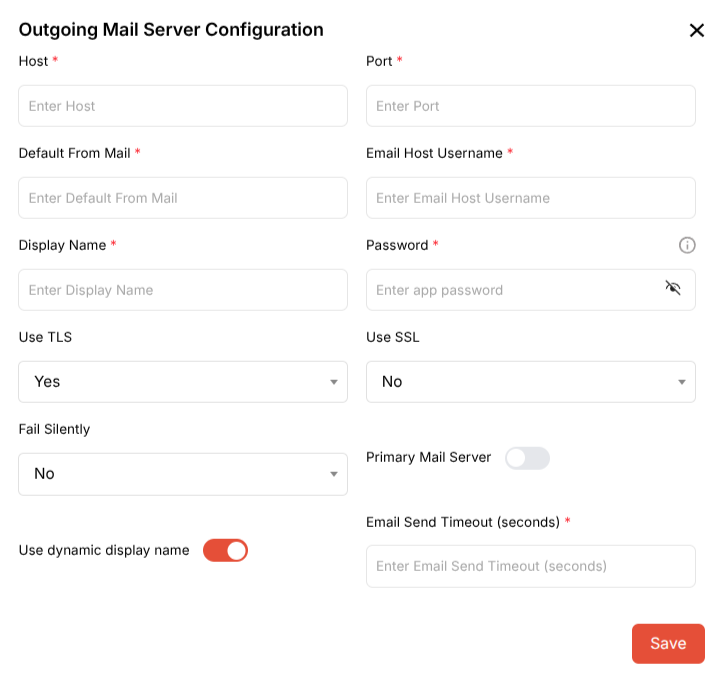Click the Default From Mail label

click(75, 153)
